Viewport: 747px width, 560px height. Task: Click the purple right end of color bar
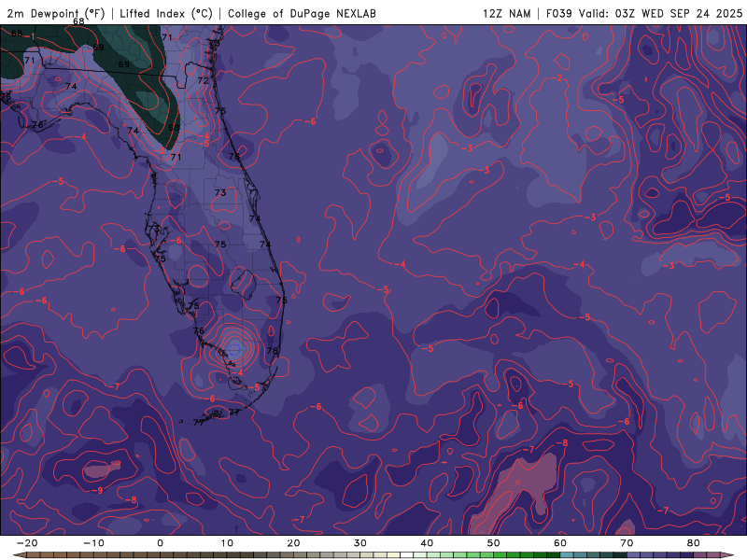pos(726,555)
